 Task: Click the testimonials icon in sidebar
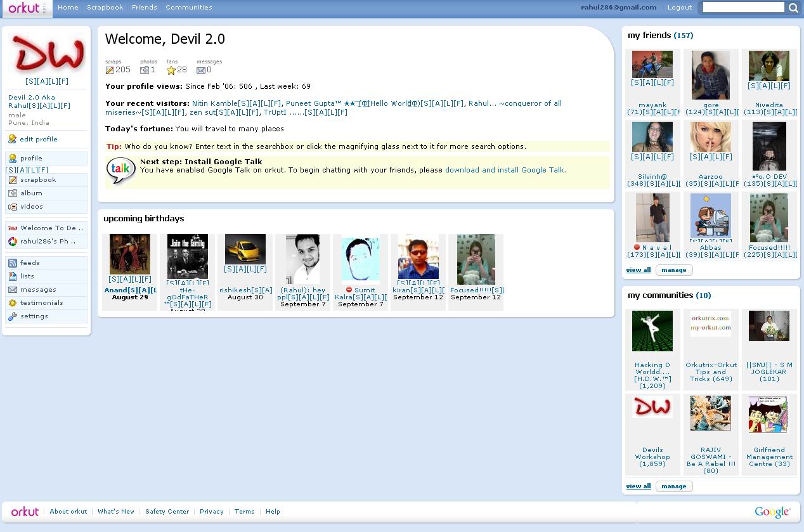[x=13, y=303]
